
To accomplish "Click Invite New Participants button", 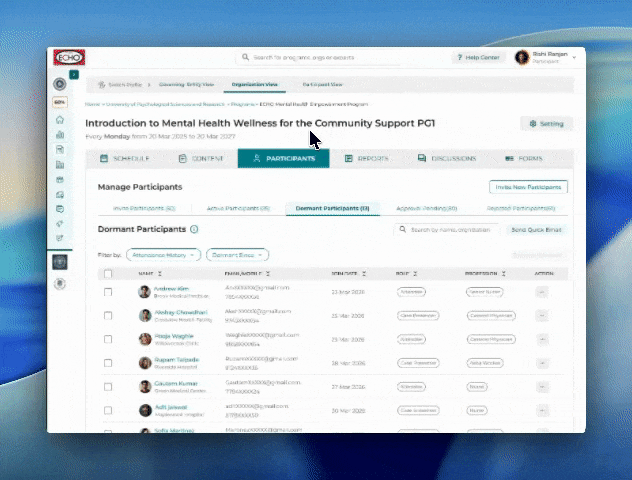I will [x=528, y=187].
